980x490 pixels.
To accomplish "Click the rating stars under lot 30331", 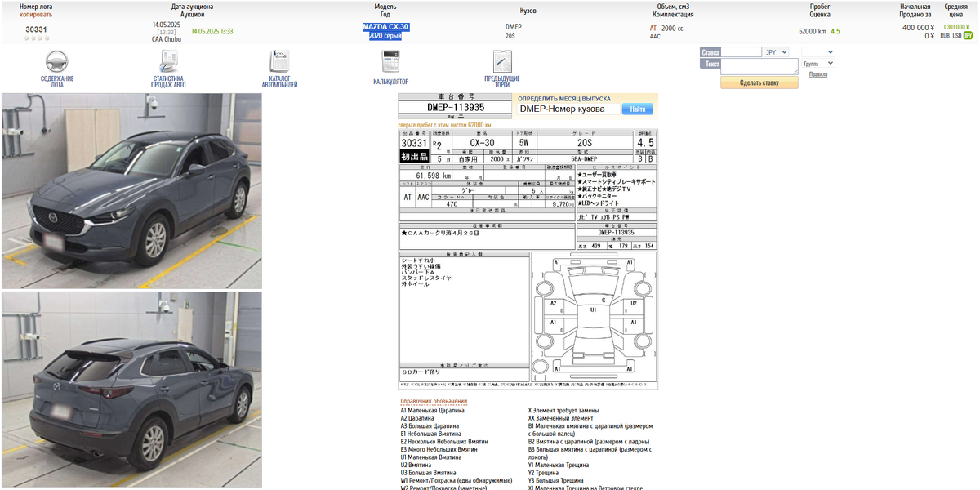I will [36, 38].
